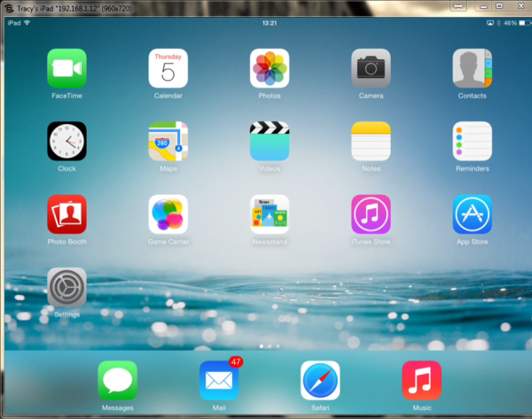Tap the Clock app icon
Screen dimensions: 532x419
(66, 141)
